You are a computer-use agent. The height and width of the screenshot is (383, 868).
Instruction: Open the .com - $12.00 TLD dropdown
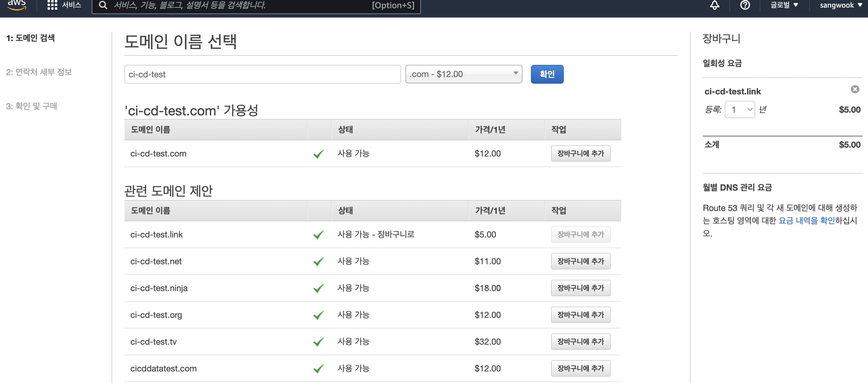tap(463, 74)
